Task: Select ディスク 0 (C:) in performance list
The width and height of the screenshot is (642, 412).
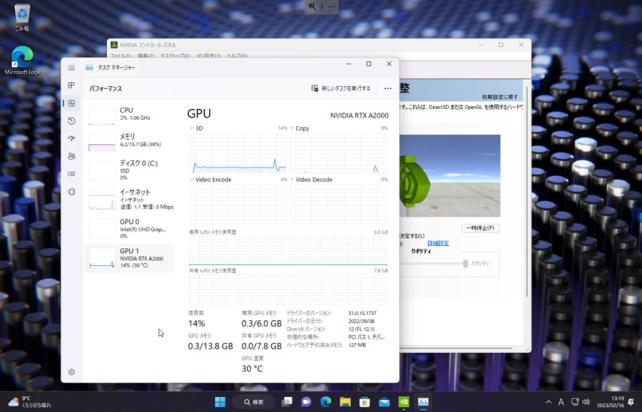Action: tap(130, 169)
